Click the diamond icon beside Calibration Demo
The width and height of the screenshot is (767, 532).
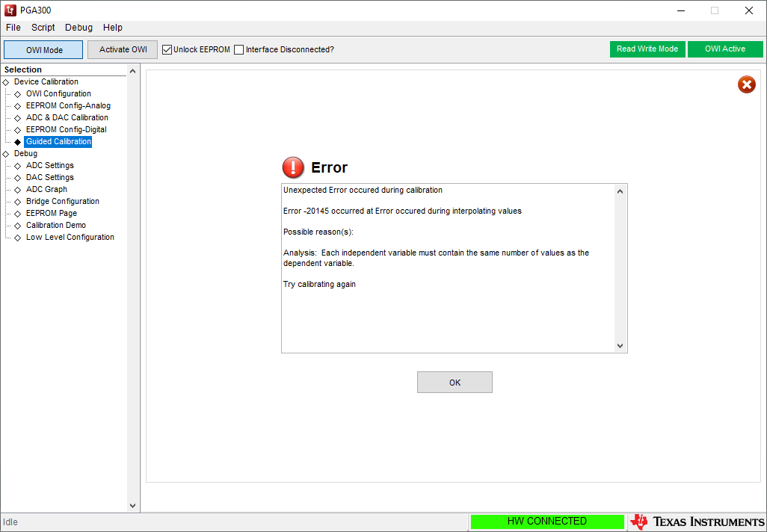(x=18, y=226)
